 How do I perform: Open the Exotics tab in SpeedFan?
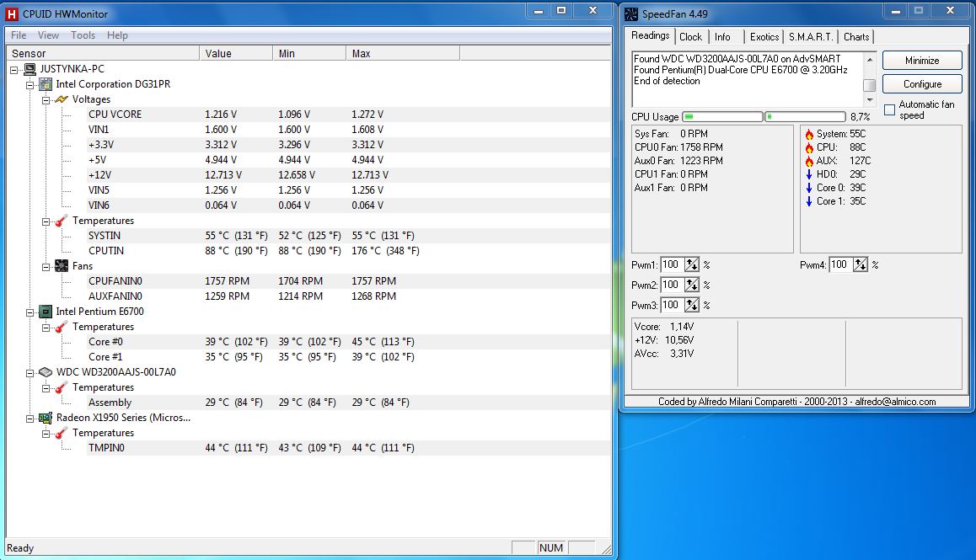click(764, 37)
